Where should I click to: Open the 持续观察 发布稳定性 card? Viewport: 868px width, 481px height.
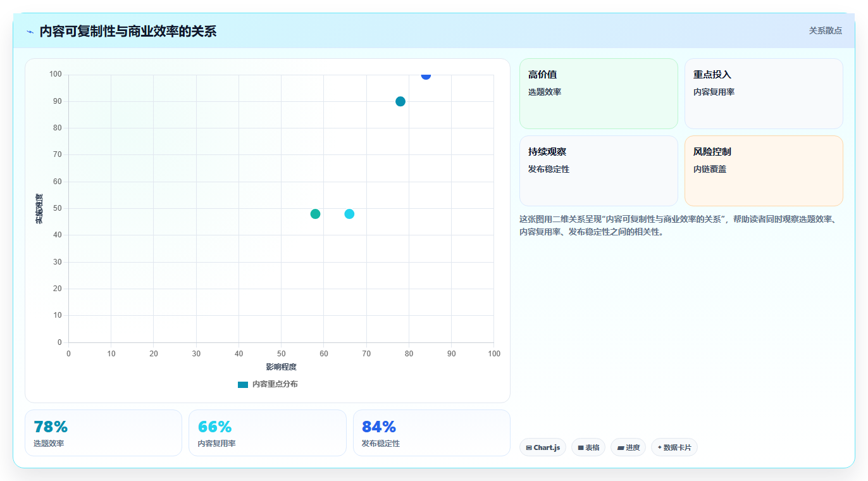click(598, 171)
